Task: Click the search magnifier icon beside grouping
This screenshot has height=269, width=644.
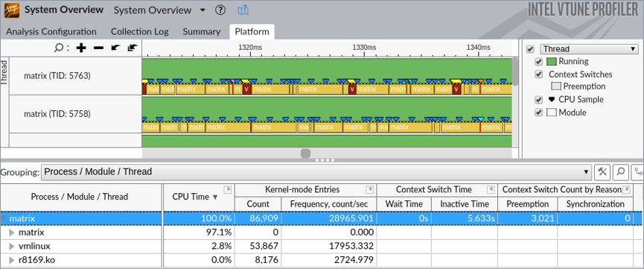Action: [621, 172]
